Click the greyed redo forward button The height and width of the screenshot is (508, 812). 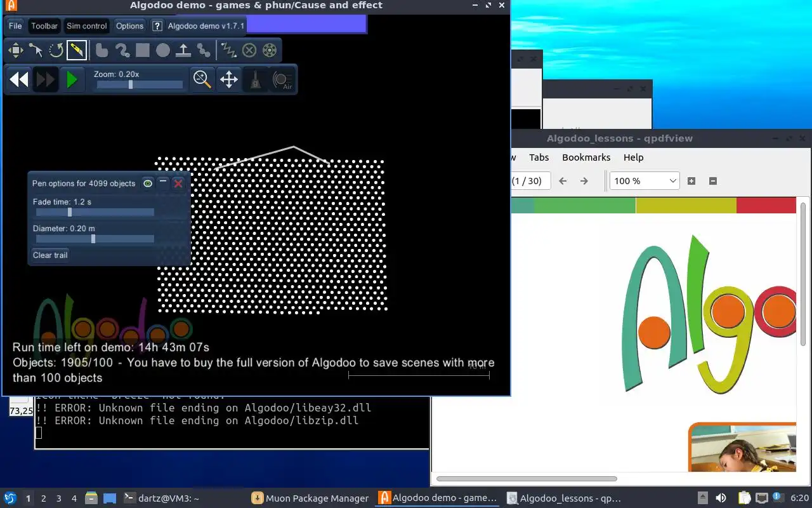pyautogui.click(x=45, y=79)
